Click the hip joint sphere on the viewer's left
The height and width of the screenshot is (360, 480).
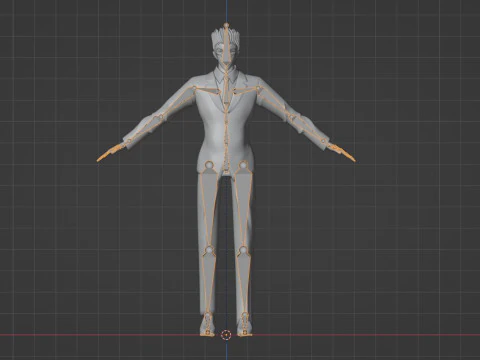209,164
